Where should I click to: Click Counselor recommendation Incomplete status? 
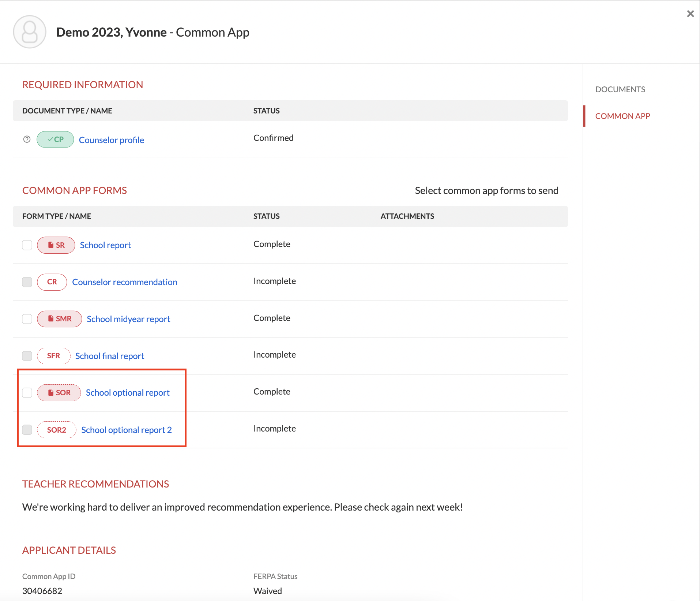(x=275, y=281)
